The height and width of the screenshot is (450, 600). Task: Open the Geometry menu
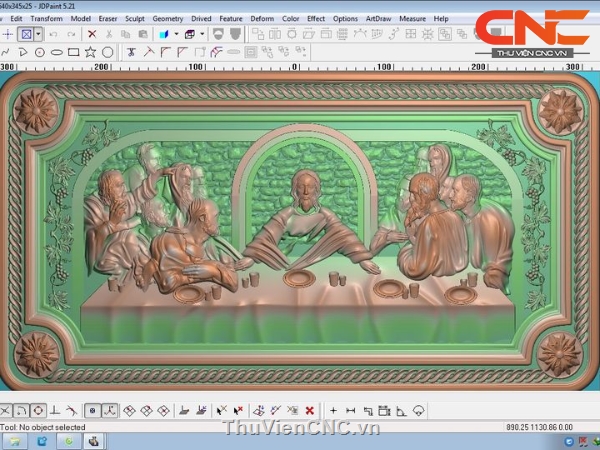tap(168, 18)
